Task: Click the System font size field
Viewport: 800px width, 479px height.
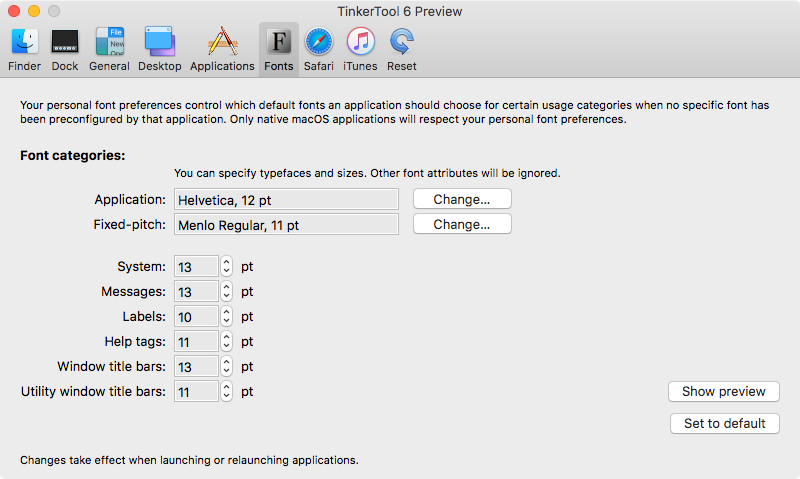Action: coord(196,266)
